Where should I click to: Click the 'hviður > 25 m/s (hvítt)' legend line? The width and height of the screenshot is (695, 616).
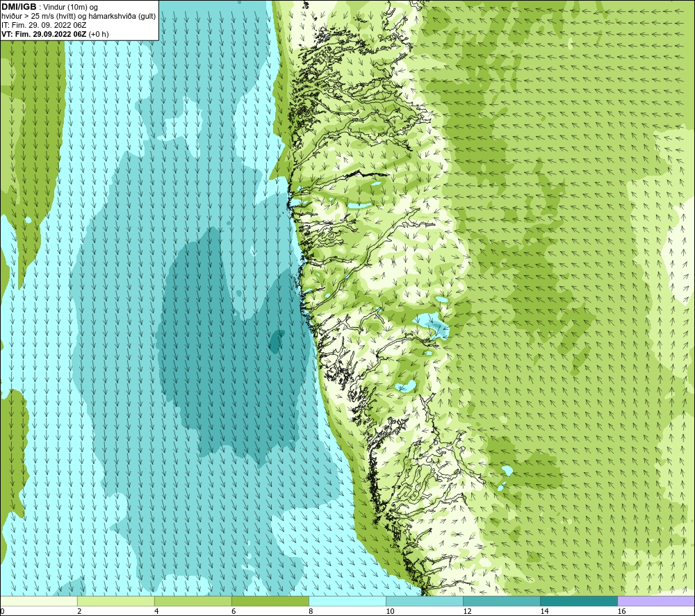tap(79, 17)
